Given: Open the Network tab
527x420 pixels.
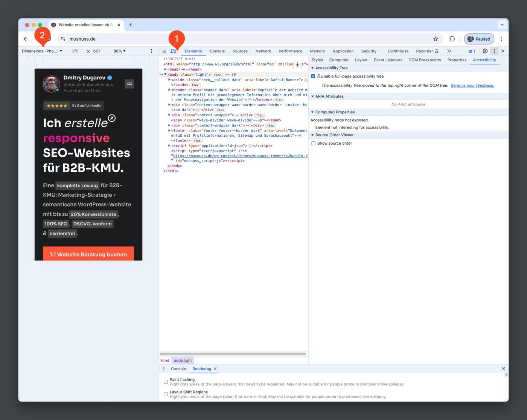Looking at the screenshot, I should point(263,51).
